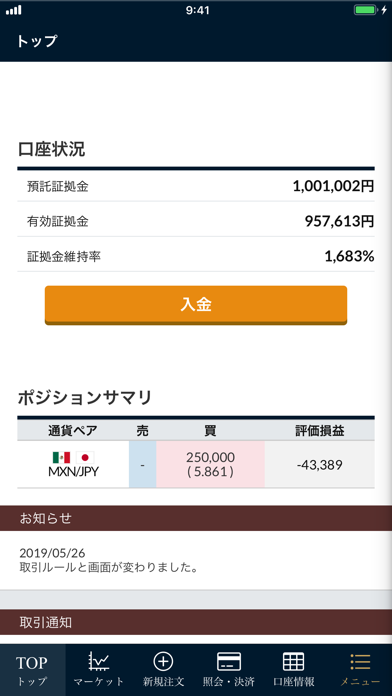This screenshot has height=696, width=392.
Task: Tap the Japan flag icon
Action: coord(85,457)
